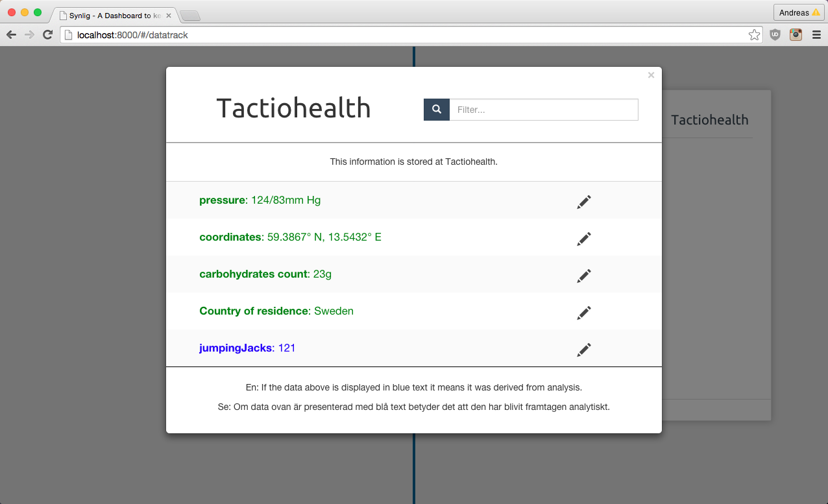
Task: Open the Chrome hamburger menu
Action: [x=816, y=35]
